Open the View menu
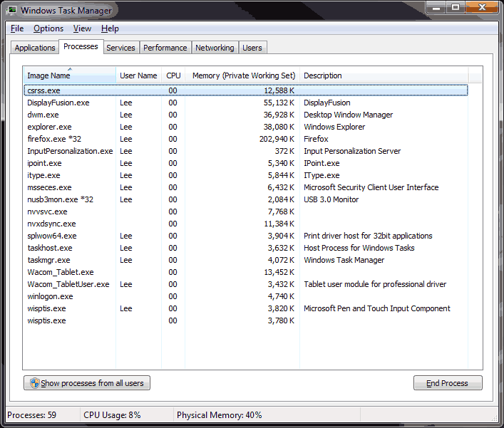Viewport: 504px width, 428px height. 82,28
